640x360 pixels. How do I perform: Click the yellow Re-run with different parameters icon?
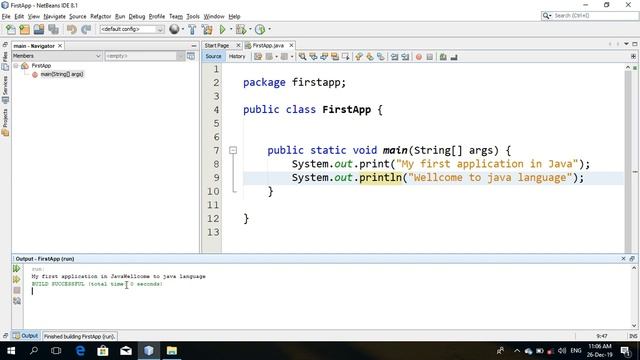[17, 280]
